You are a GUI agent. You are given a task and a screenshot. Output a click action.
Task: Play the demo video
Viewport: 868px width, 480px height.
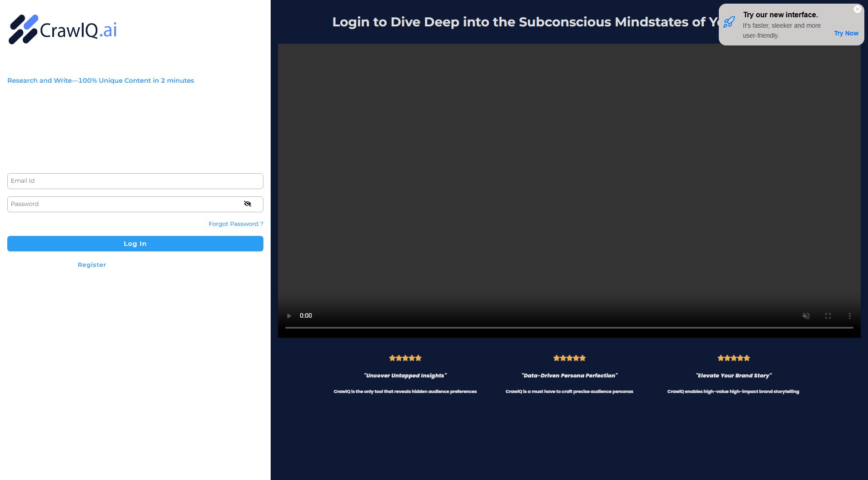(x=289, y=315)
